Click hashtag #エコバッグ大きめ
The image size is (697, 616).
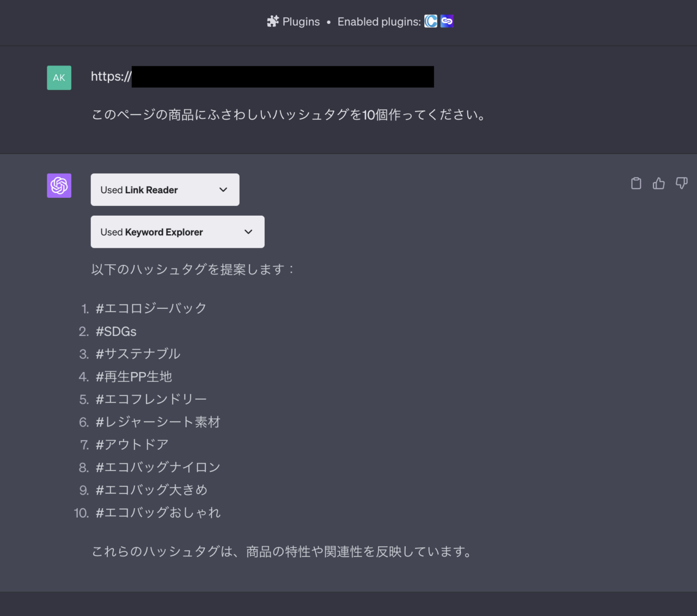[151, 490]
